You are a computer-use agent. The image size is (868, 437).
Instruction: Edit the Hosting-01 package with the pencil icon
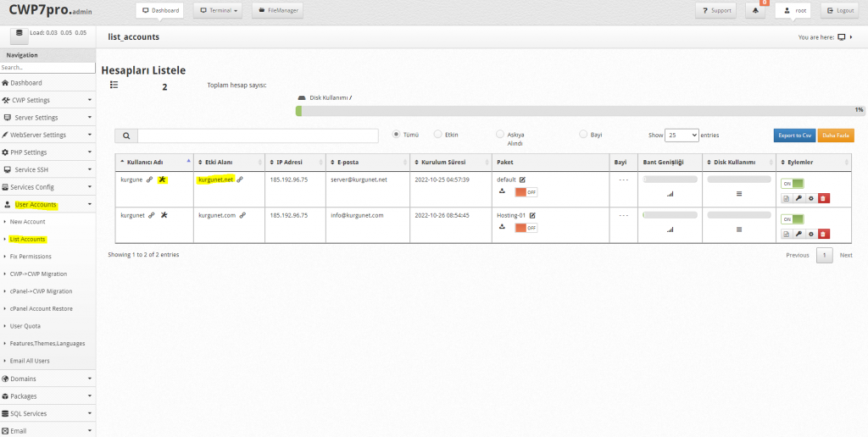tap(532, 215)
